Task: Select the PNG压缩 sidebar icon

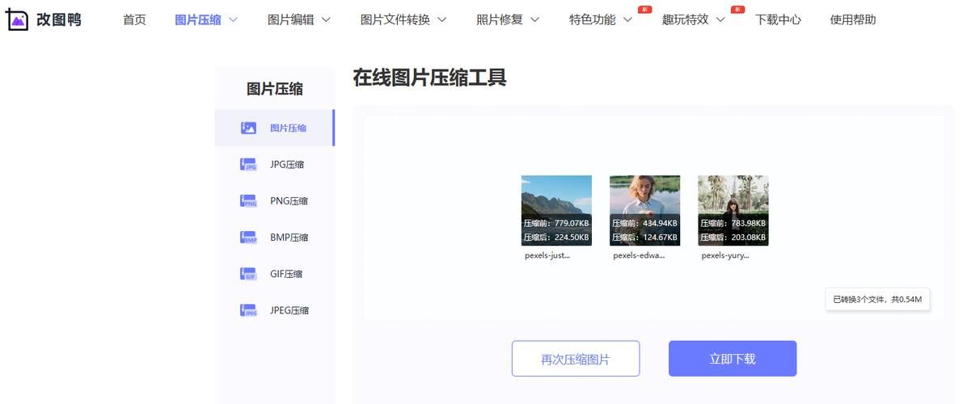Action: point(248,200)
